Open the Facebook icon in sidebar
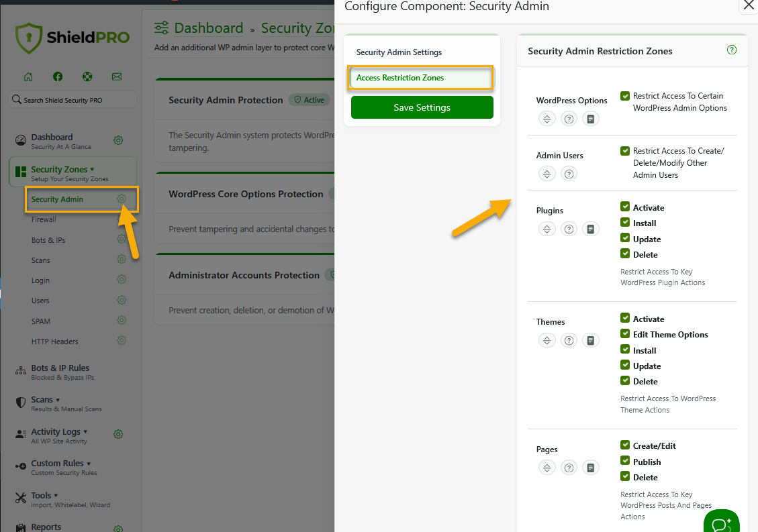 click(58, 76)
